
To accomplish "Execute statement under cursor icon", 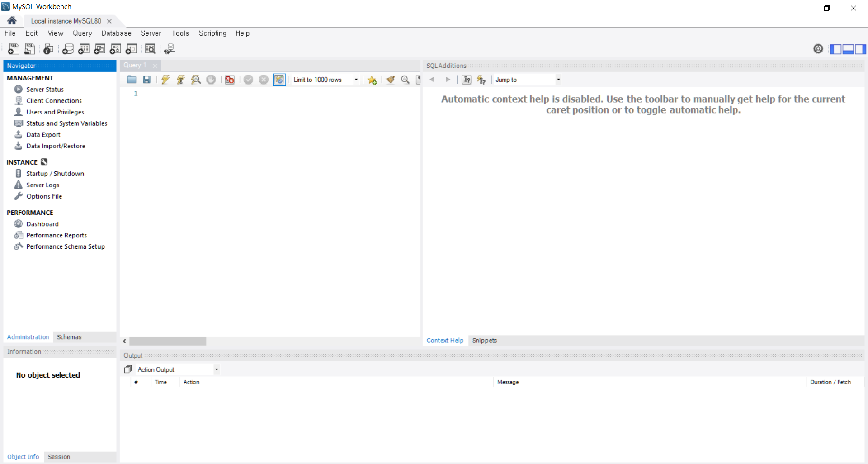I will [x=181, y=80].
